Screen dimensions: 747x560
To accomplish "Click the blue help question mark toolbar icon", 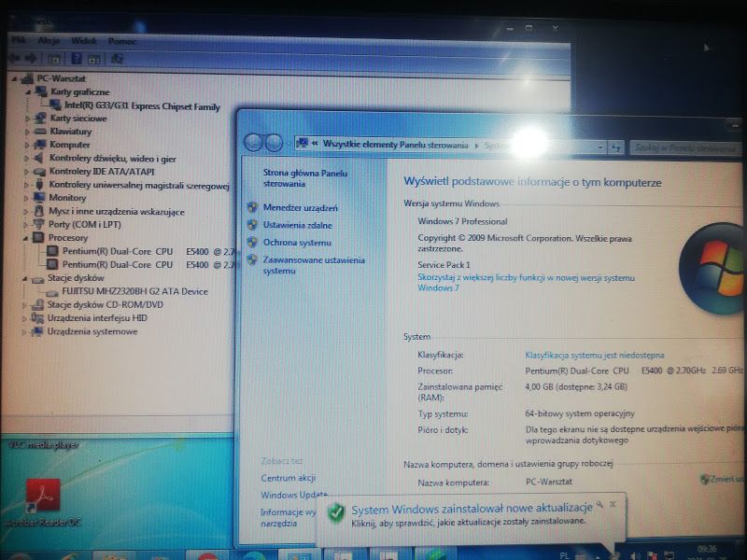I will [x=77, y=59].
